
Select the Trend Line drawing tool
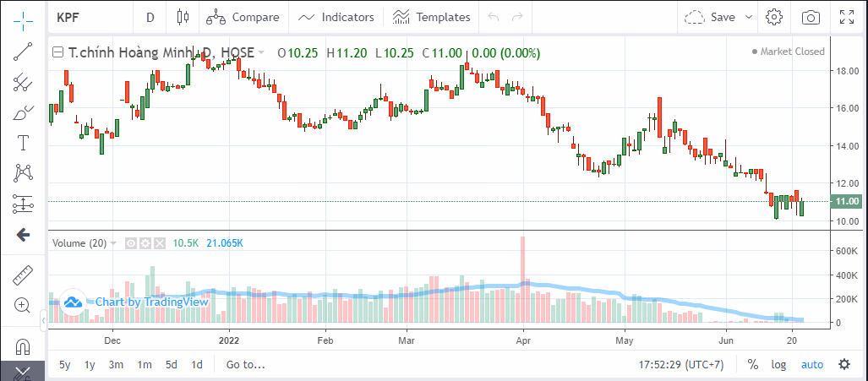[23, 52]
